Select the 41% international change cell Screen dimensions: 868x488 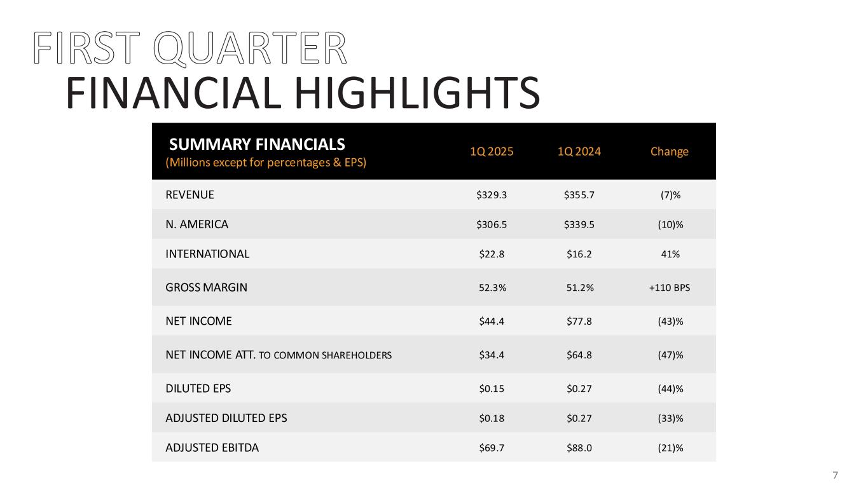pyautogui.click(x=670, y=254)
